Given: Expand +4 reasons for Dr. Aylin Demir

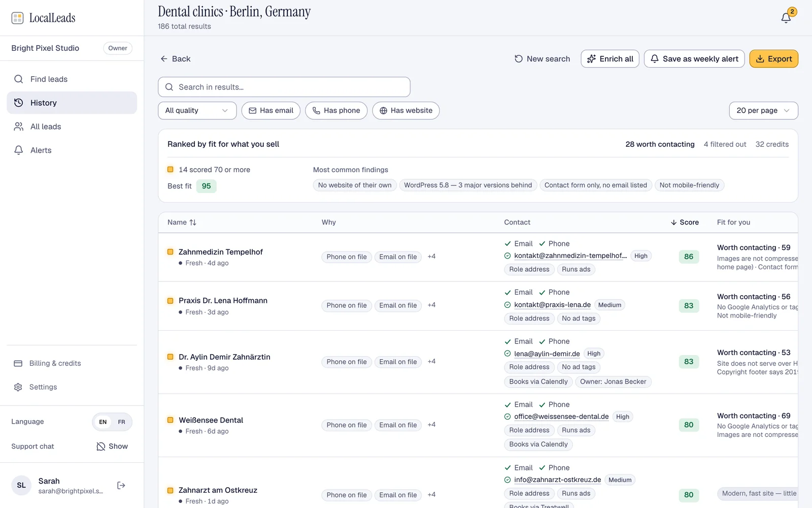Looking at the screenshot, I should (x=432, y=362).
